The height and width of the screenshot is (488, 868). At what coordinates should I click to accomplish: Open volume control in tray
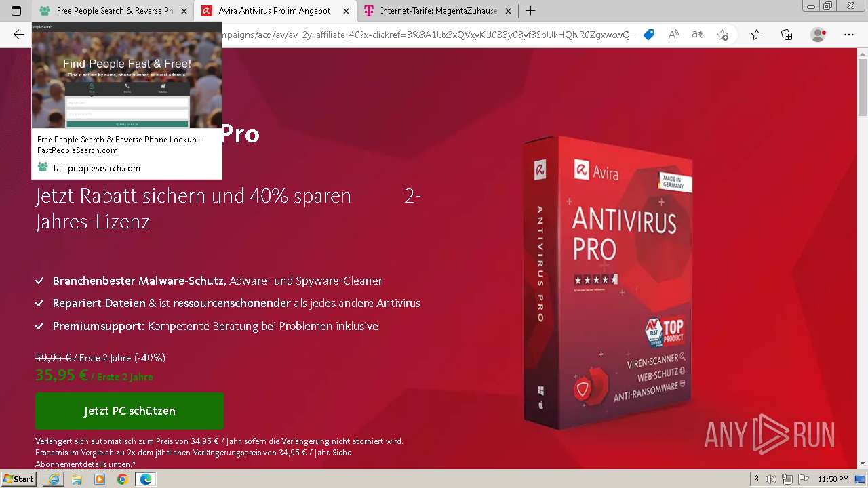click(772, 479)
